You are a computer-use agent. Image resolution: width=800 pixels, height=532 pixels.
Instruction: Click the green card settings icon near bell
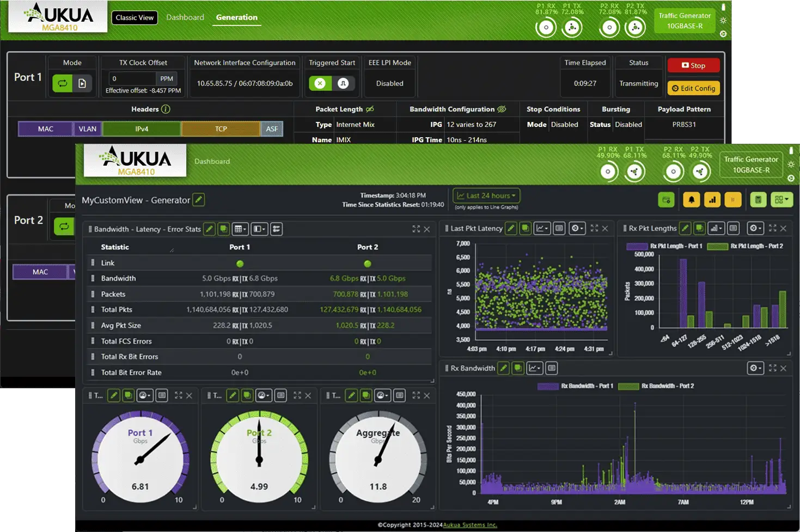666,200
